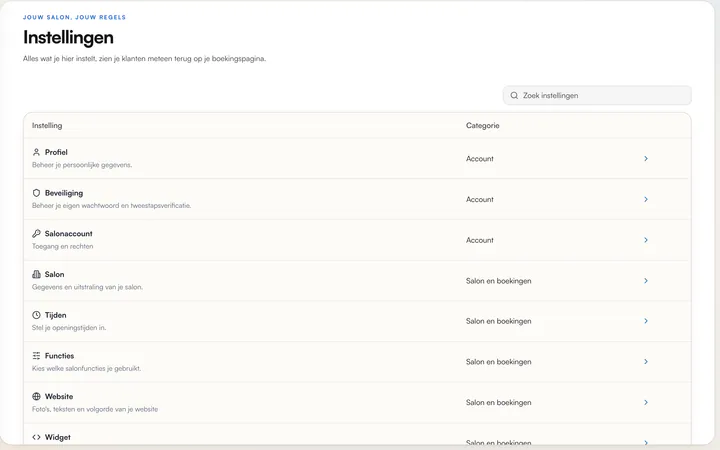Click Account category in Salonaccount row
This screenshot has height=450, width=720.
(480, 240)
